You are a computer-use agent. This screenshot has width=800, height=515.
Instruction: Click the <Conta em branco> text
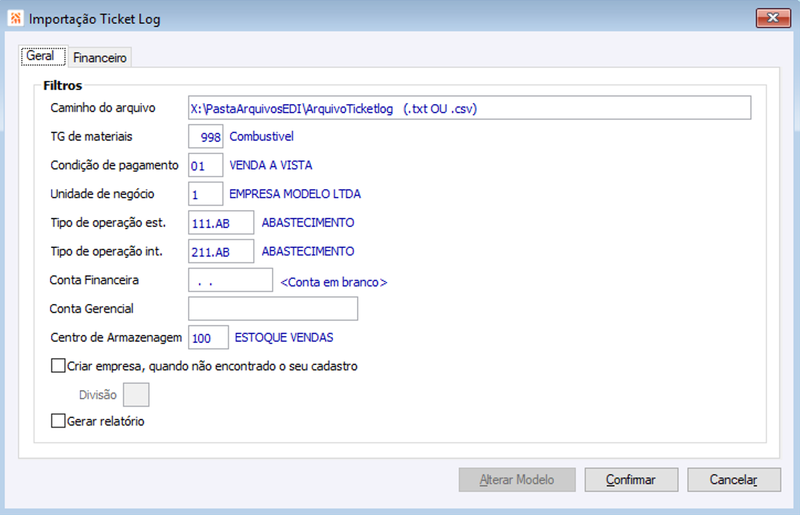coord(334,282)
